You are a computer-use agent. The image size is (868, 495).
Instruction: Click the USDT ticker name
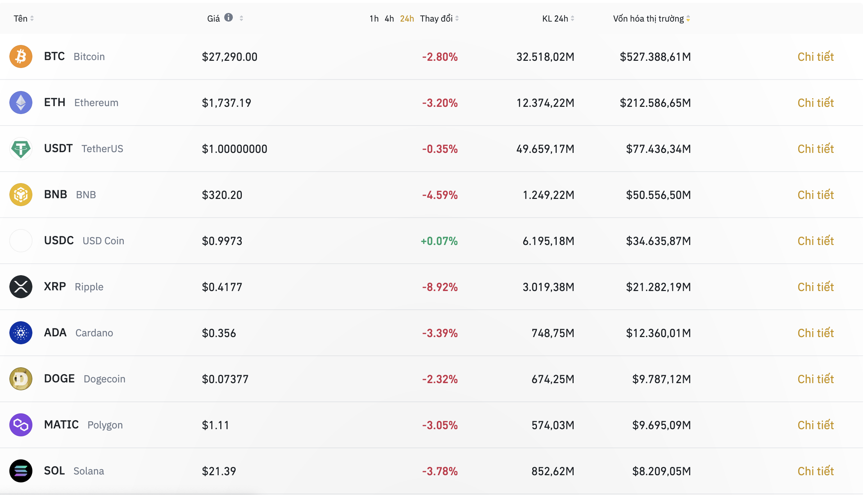(x=58, y=148)
